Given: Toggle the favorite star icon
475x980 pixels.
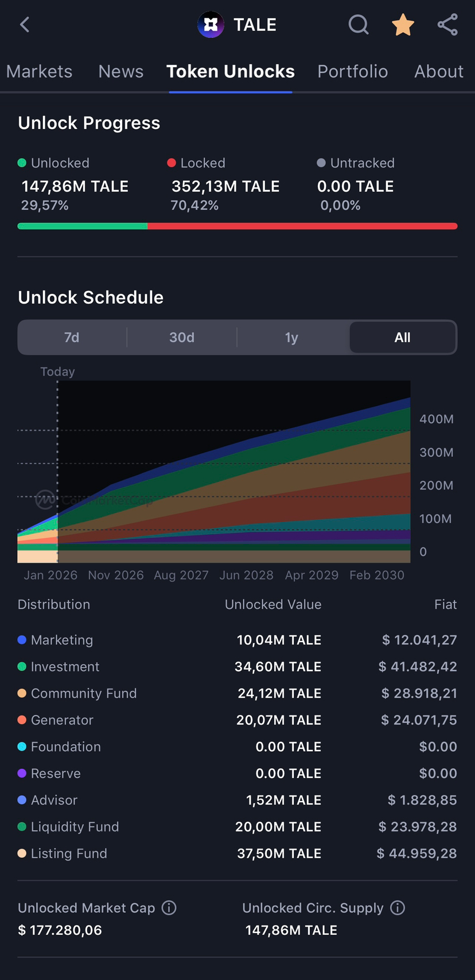Looking at the screenshot, I should (403, 25).
